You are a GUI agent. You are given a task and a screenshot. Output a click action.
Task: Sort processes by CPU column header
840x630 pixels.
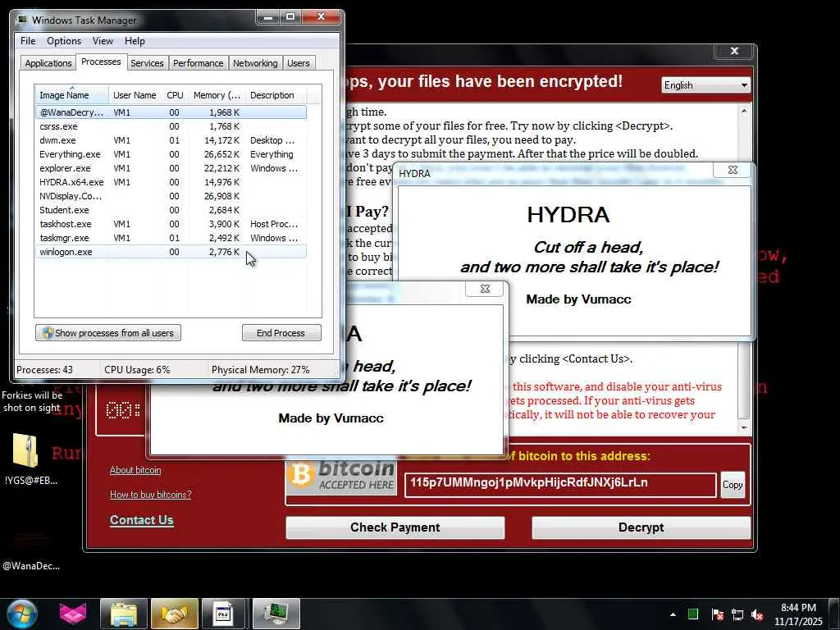(x=176, y=95)
